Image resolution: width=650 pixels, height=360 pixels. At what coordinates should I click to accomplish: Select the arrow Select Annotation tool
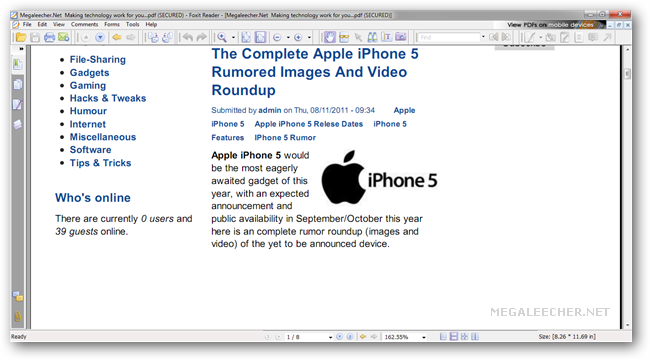[358, 38]
